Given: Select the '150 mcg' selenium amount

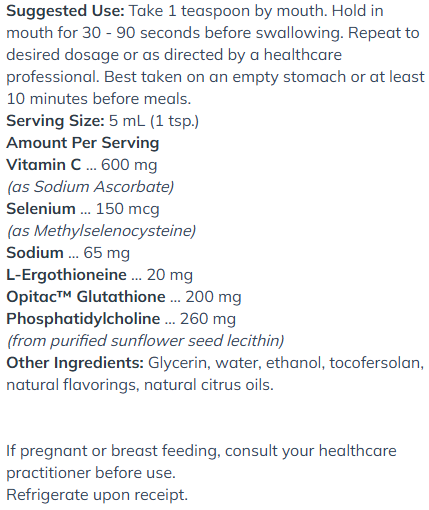Looking at the screenshot, I should click(x=128, y=209).
